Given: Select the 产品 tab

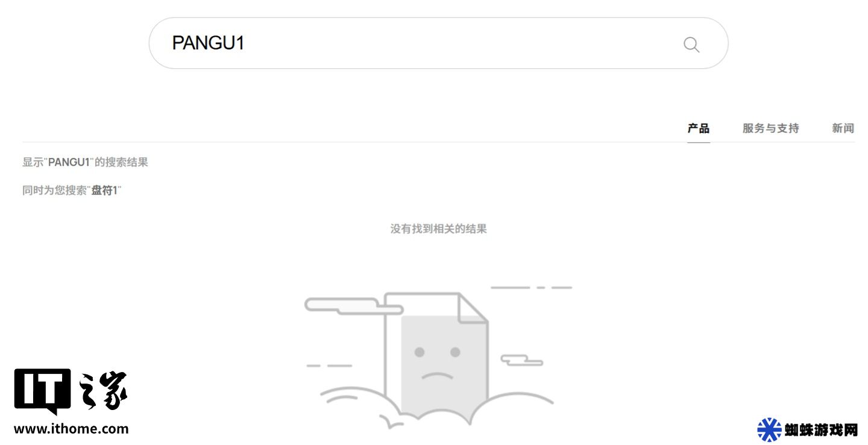Looking at the screenshot, I should tap(699, 128).
